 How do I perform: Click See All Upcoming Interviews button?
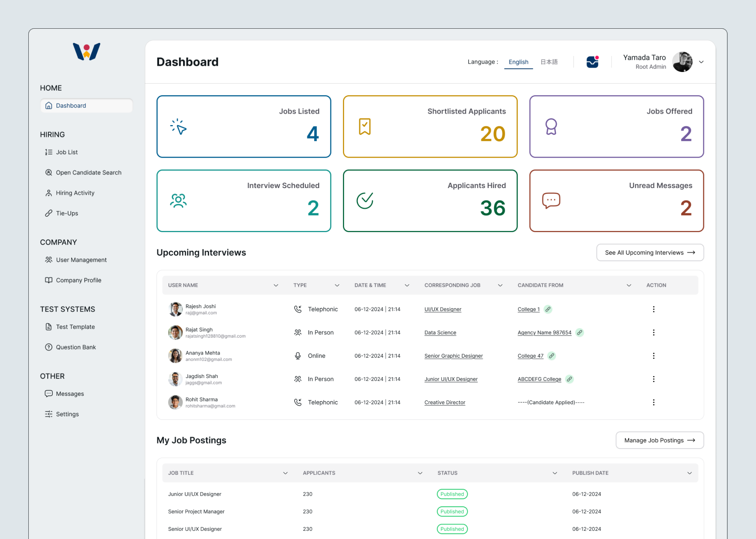tap(650, 253)
